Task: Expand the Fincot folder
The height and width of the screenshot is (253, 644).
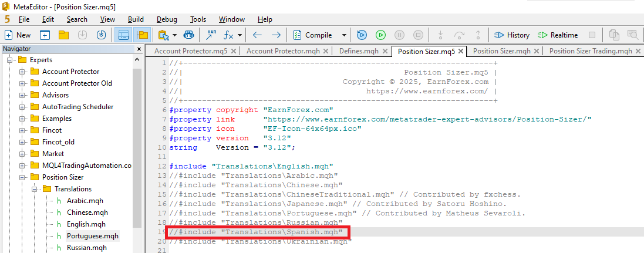Action: click(x=22, y=130)
